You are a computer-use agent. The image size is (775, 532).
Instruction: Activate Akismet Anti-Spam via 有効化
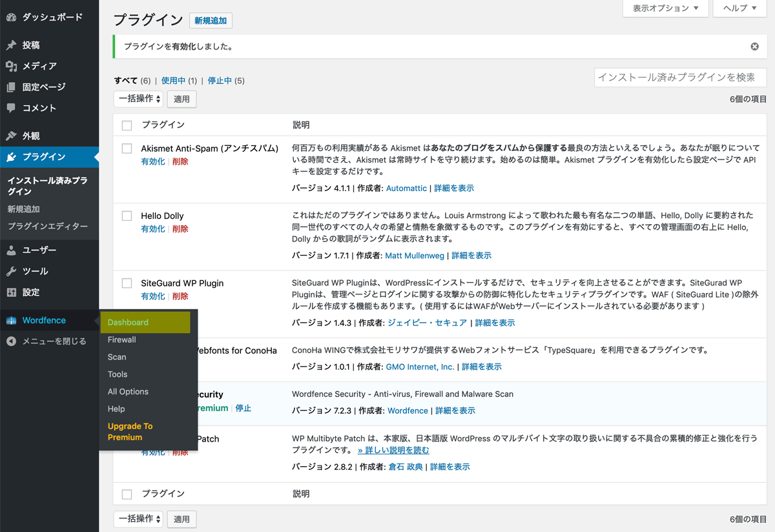pos(153,161)
